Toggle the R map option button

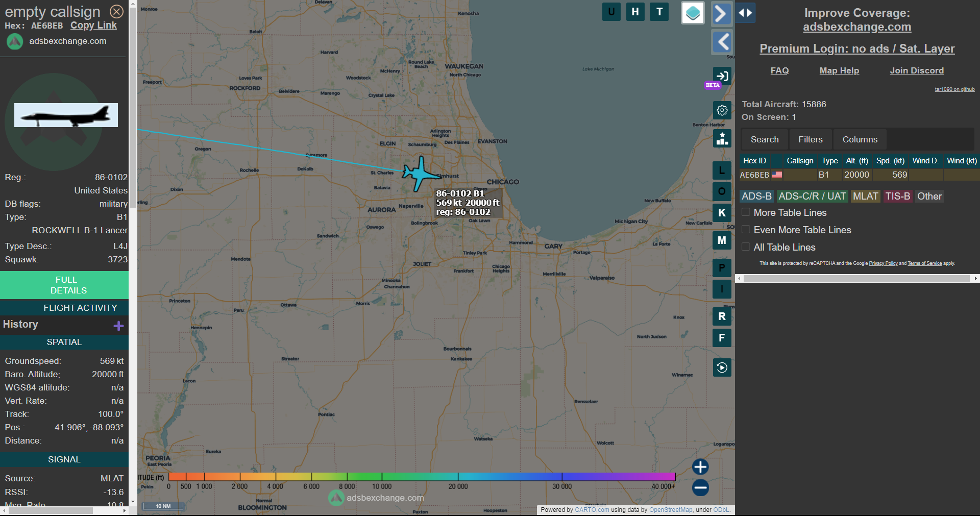click(722, 316)
